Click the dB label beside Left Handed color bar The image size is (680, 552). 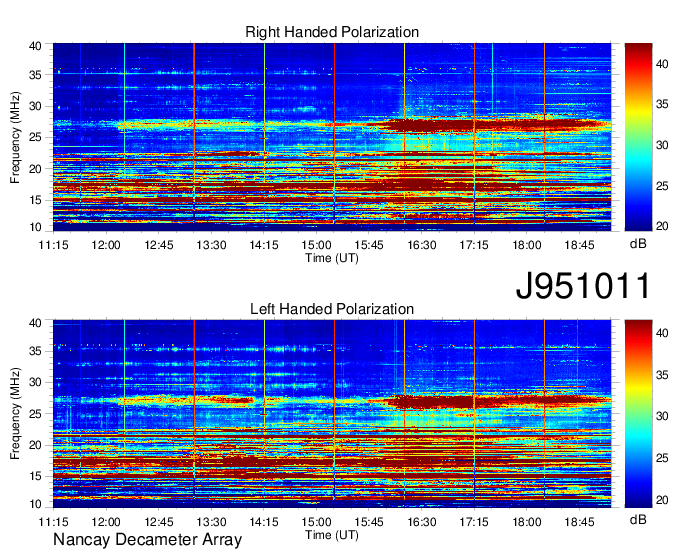(638, 520)
